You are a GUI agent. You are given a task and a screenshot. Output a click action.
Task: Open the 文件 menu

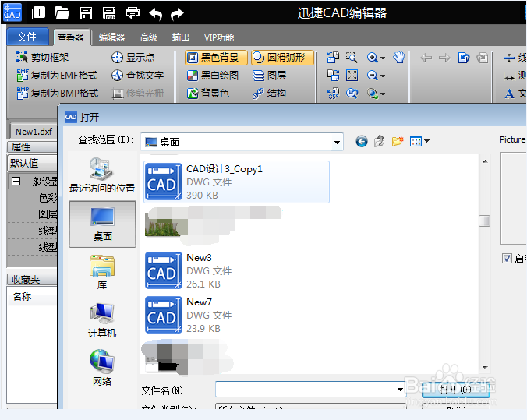click(27, 37)
